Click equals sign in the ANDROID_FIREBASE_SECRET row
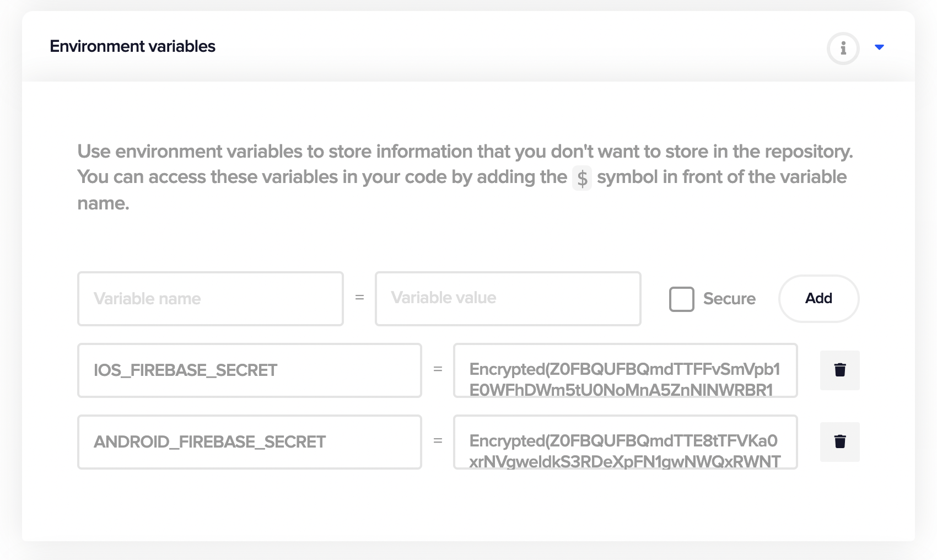Screen dimensions: 937x560 (438, 441)
